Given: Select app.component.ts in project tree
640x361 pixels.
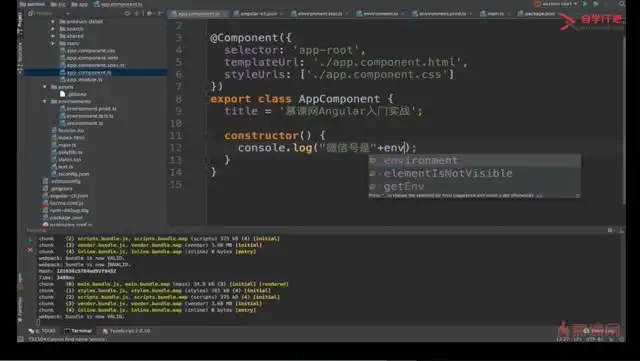Looking at the screenshot, I should point(86,73).
